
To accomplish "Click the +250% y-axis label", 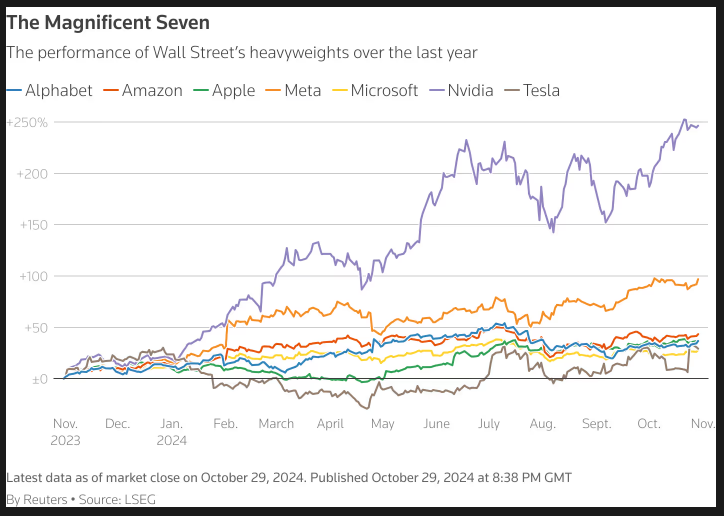I will (x=27, y=123).
